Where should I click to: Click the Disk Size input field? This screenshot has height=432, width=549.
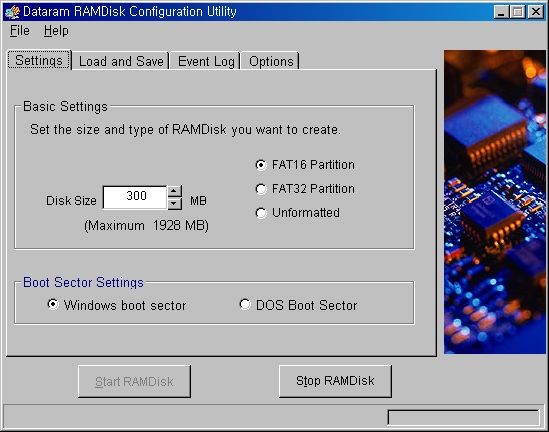(x=135, y=197)
